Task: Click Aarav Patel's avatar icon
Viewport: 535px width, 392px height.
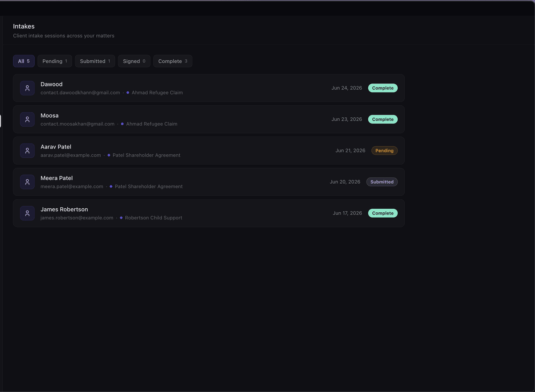Action: (x=27, y=151)
